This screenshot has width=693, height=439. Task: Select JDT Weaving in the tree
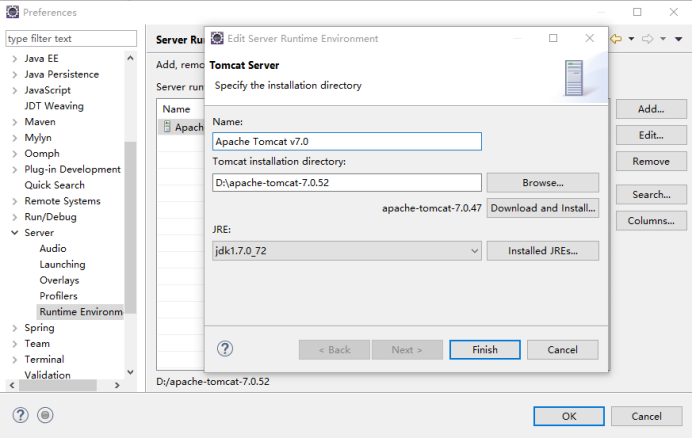point(54,106)
